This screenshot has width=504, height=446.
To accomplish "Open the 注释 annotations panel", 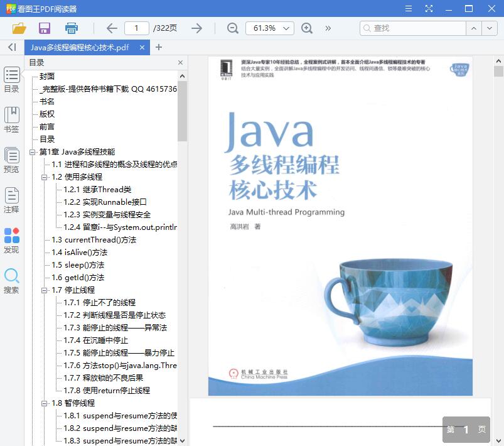I will pyautogui.click(x=11, y=200).
